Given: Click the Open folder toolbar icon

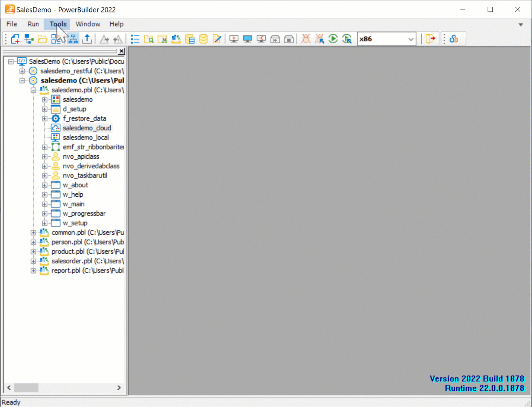Looking at the screenshot, I should pos(43,39).
